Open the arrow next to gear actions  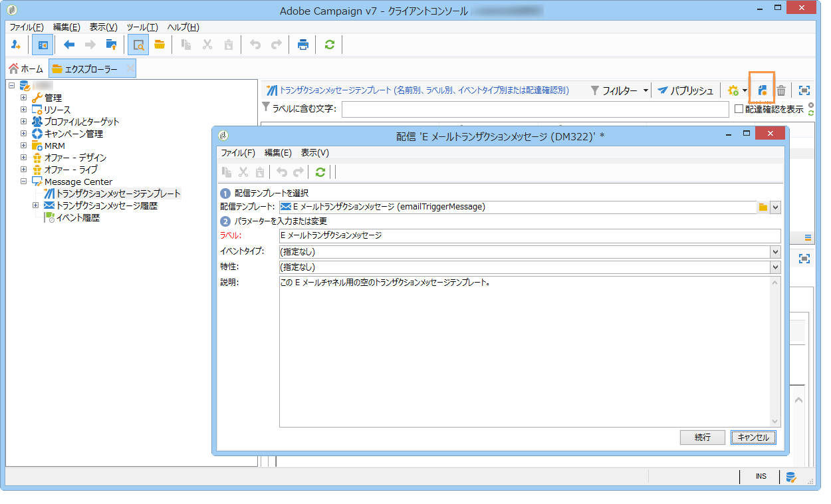[x=746, y=90]
